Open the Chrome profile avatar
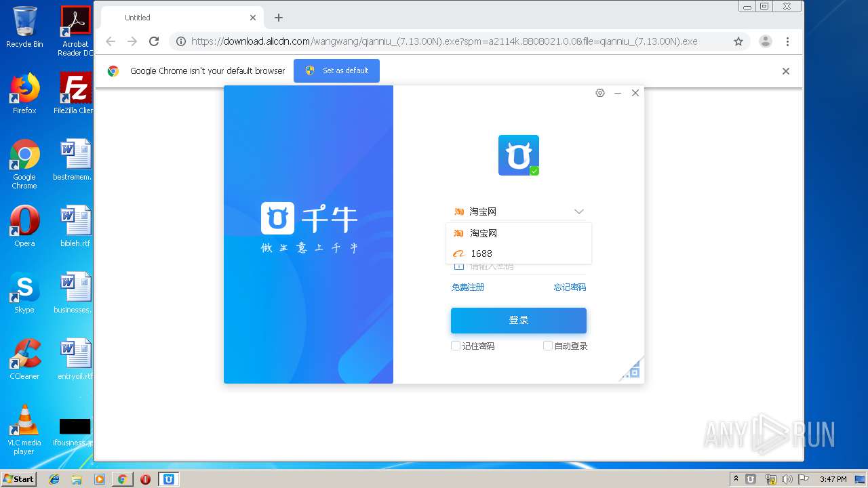868x488 pixels. pos(766,41)
